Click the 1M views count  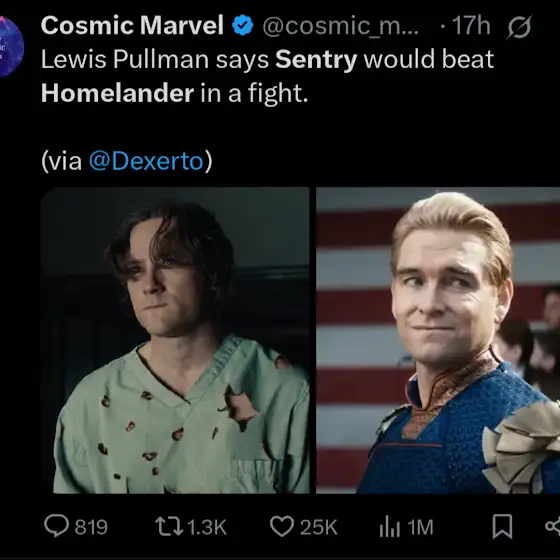coord(420,527)
